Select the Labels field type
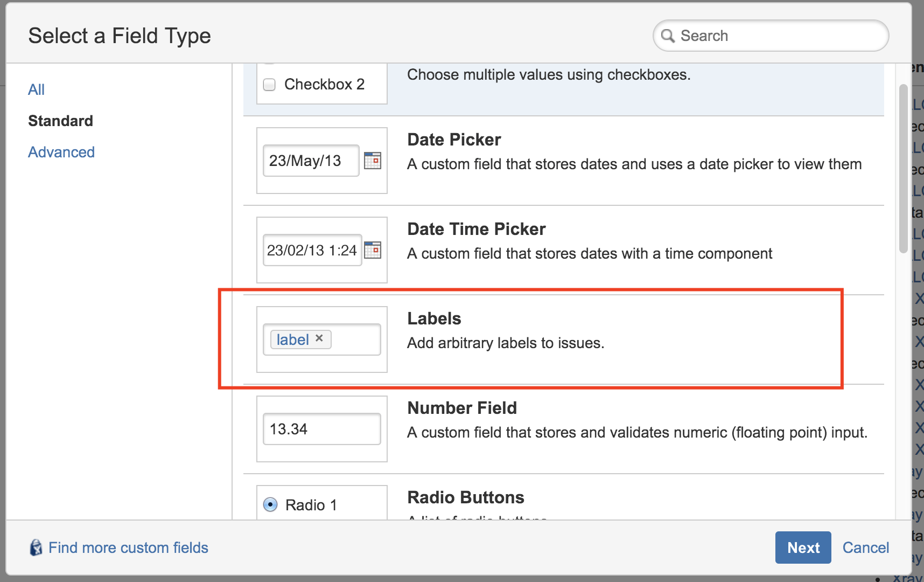Screen dimensions: 924x582 tap(434, 318)
